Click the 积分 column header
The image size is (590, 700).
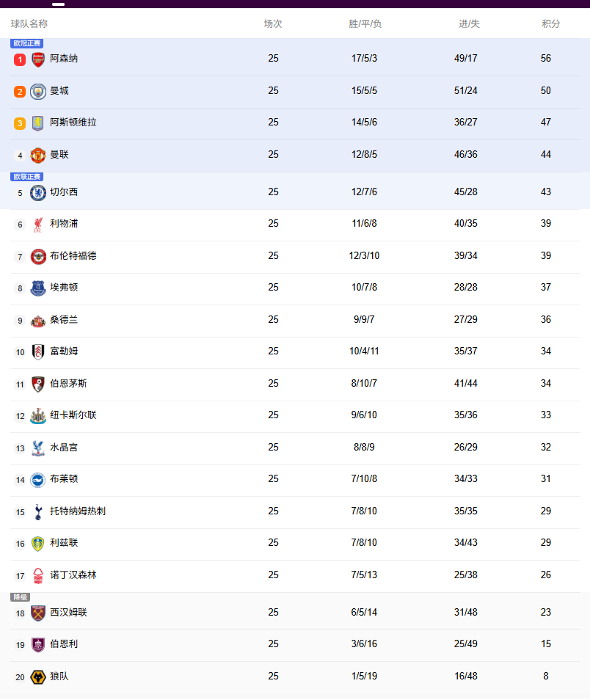(x=550, y=24)
